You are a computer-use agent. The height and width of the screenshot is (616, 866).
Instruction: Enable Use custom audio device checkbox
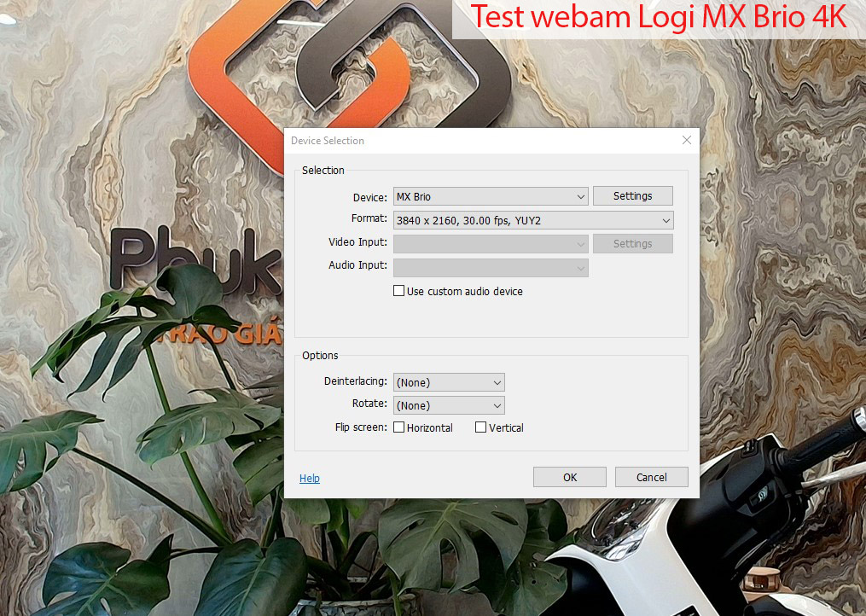click(x=398, y=291)
